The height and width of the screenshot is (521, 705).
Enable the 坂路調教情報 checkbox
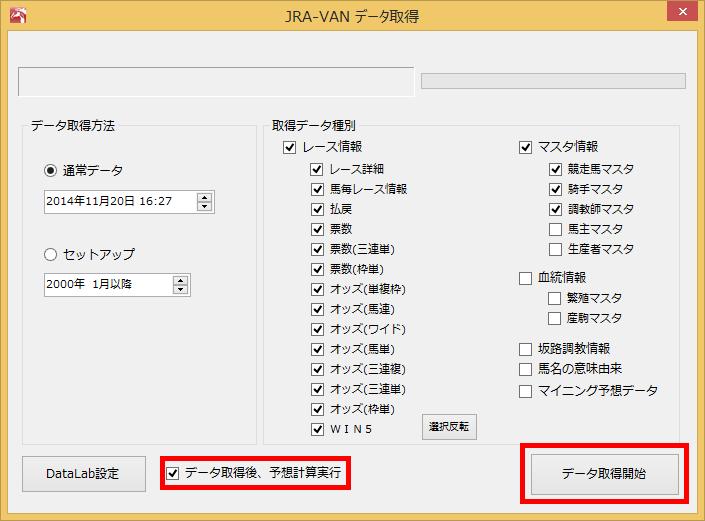click(x=525, y=349)
